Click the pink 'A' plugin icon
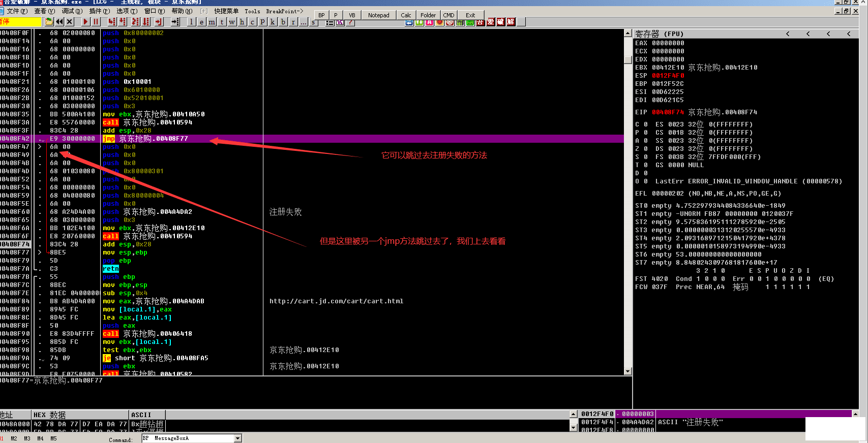This screenshot has height=443, width=868. pyautogui.click(x=430, y=22)
